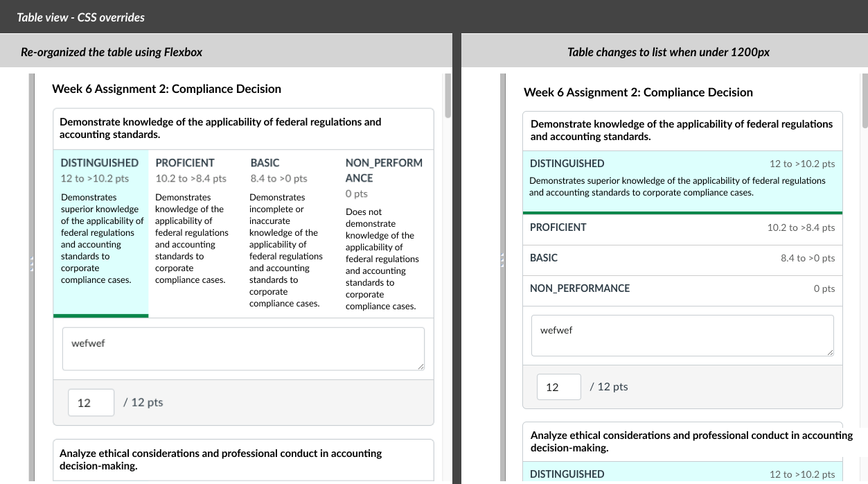Click the federal regulations criterion description box
The width and height of the screenshot is (868, 484).
pyautogui.click(x=243, y=128)
